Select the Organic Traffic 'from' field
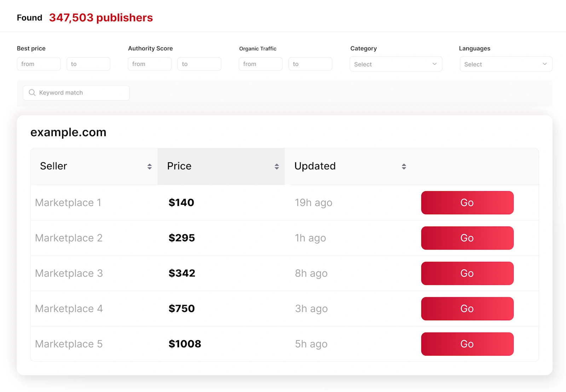This screenshot has width=566, height=392. pyautogui.click(x=260, y=64)
